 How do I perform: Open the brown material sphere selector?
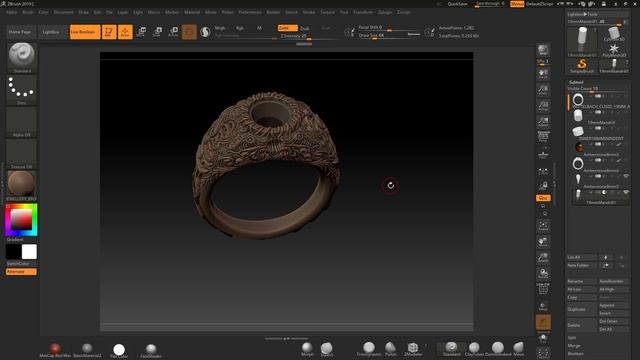click(22, 186)
